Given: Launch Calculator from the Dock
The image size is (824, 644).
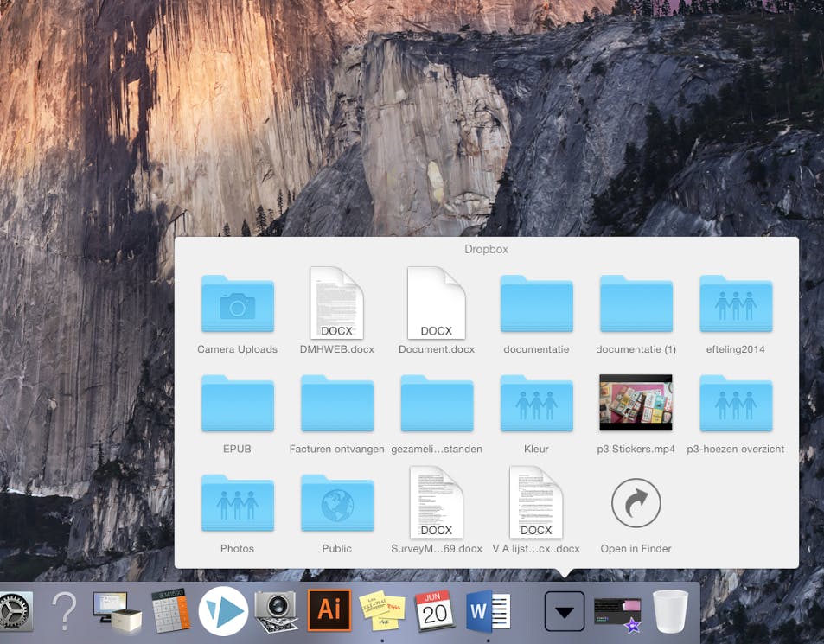Looking at the screenshot, I should coord(171,611).
